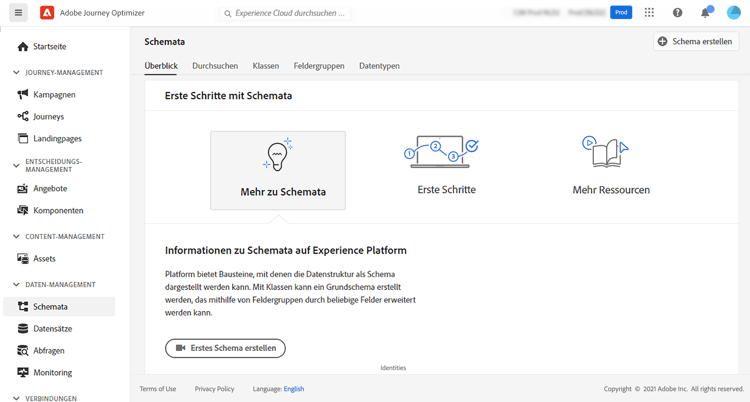The image size is (750, 402).
Task: Select the Mehr zu Schemata card
Action: click(x=278, y=170)
